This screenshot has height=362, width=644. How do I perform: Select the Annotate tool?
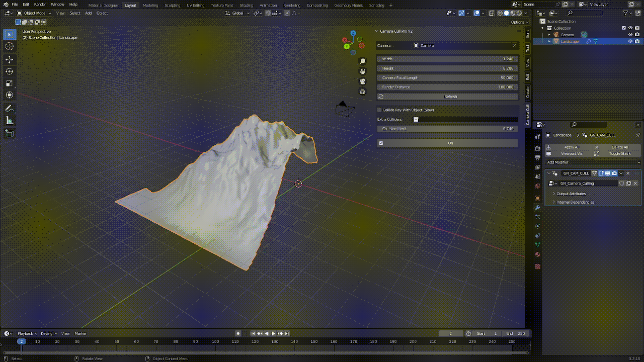9,109
